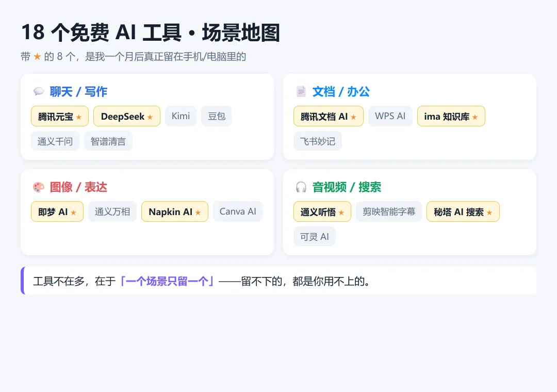The width and height of the screenshot is (557, 392).
Task: Click the highlighted phrase 一个场景只留一个
Action: click(167, 282)
